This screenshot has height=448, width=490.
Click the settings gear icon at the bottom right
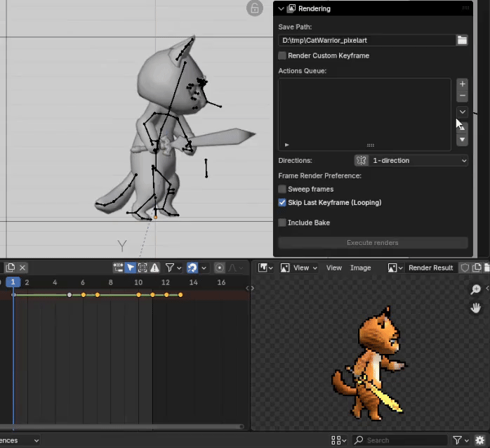click(479, 440)
